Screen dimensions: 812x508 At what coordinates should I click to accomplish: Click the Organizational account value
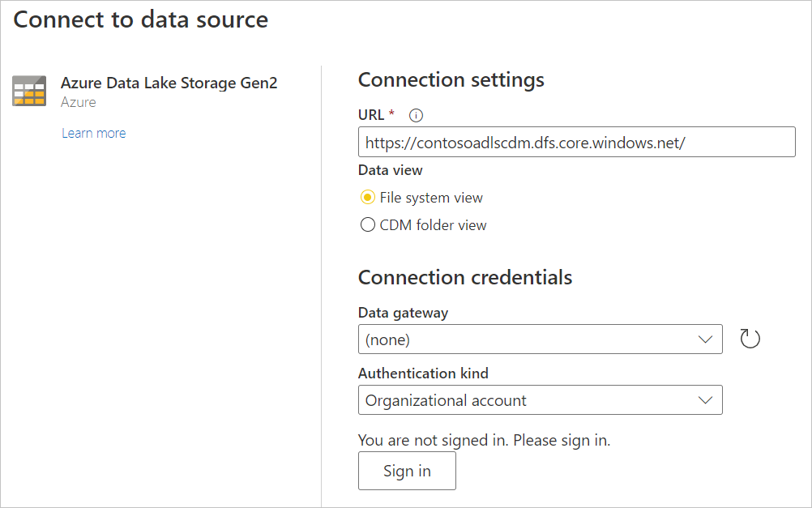point(447,400)
